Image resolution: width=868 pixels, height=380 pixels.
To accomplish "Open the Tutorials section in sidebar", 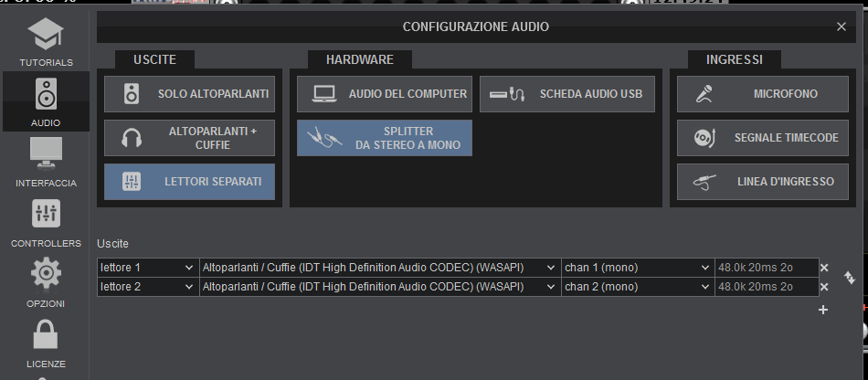I will [46, 41].
